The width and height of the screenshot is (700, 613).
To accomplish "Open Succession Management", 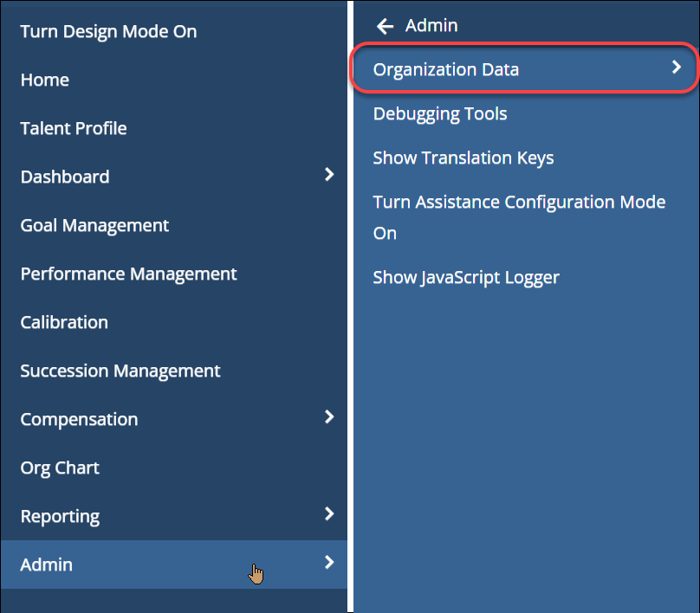I will 120,371.
